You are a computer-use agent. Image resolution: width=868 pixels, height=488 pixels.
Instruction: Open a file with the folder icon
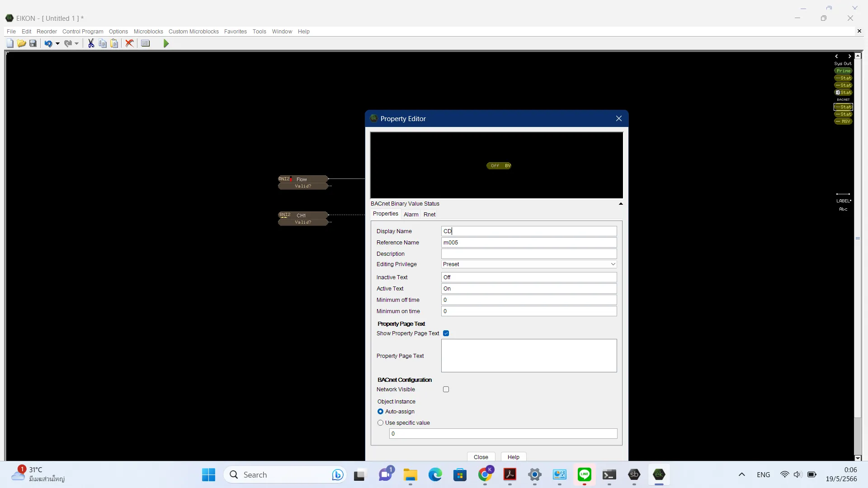[21, 43]
